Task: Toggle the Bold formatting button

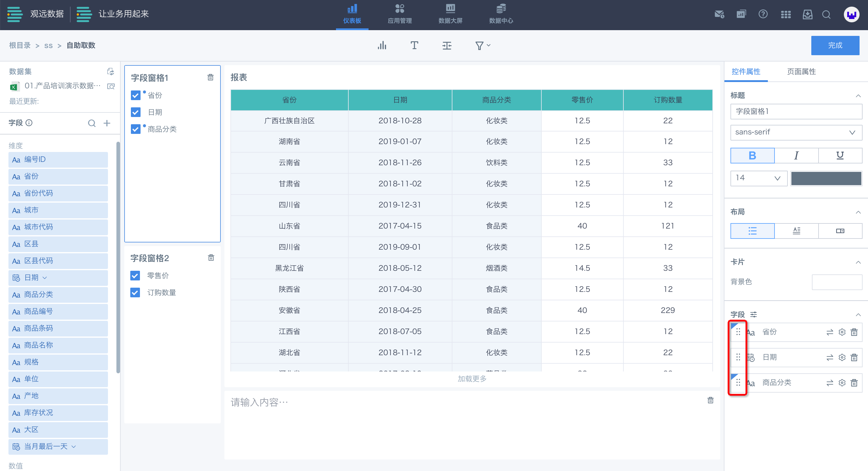Action: coord(752,156)
